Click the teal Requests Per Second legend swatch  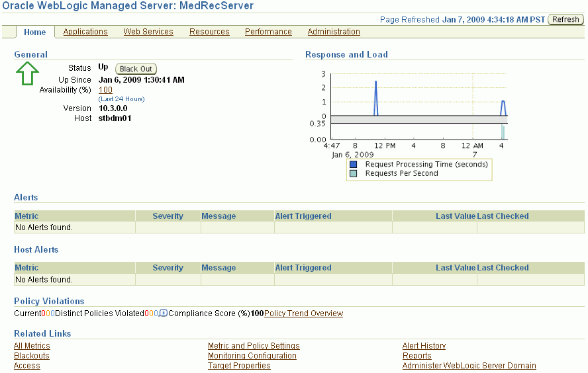(353, 173)
